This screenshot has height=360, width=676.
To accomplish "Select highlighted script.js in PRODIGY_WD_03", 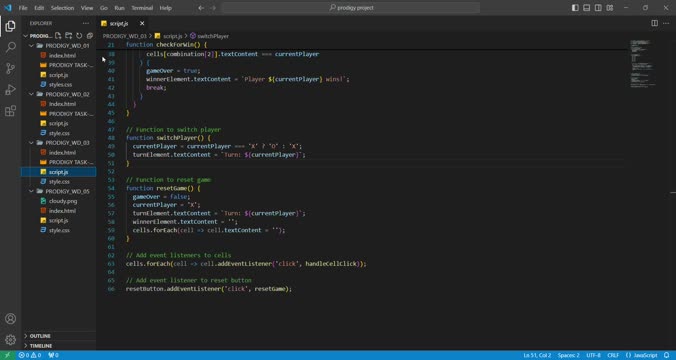I will tap(58, 172).
